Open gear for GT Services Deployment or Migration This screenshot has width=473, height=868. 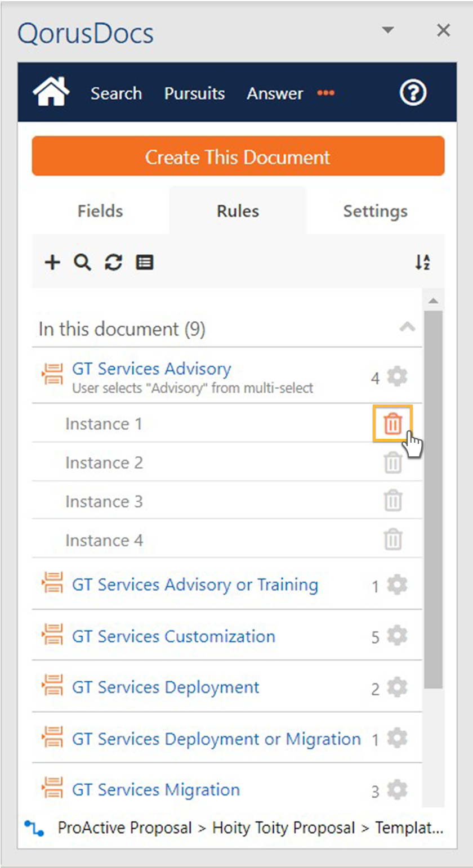[x=398, y=738]
